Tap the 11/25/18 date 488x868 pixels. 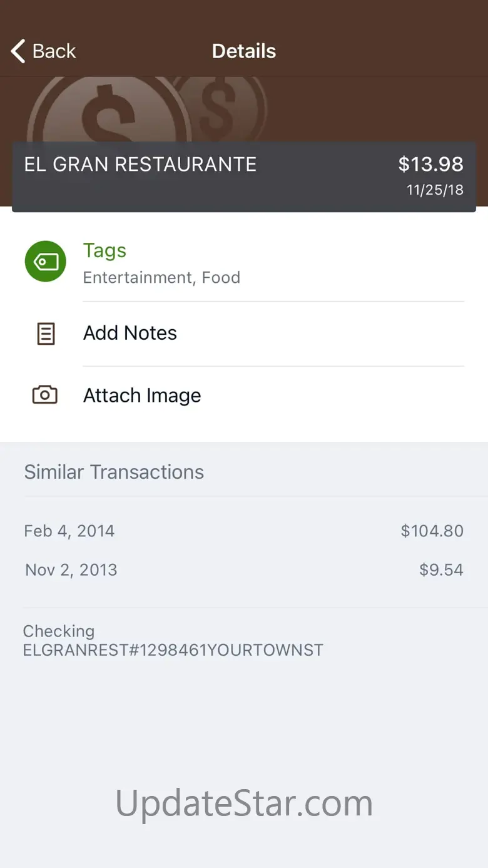pyautogui.click(x=435, y=190)
